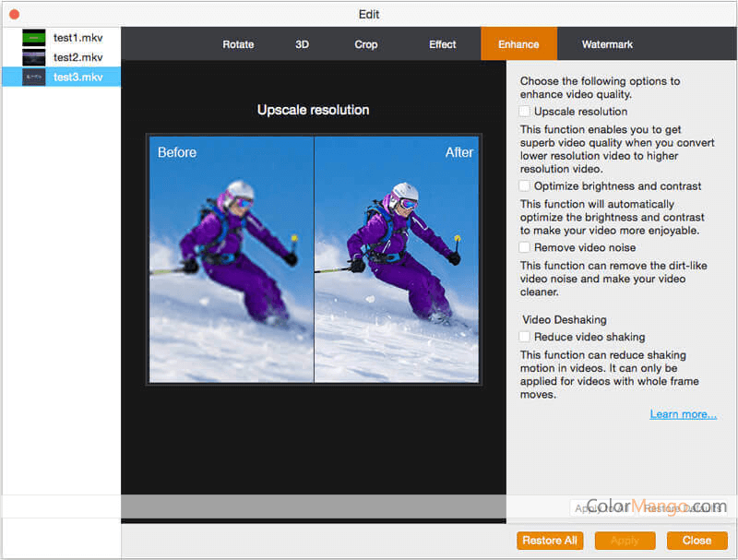Enable the Upscale resolution checkbox
The height and width of the screenshot is (560, 738).
pyautogui.click(x=525, y=112)
